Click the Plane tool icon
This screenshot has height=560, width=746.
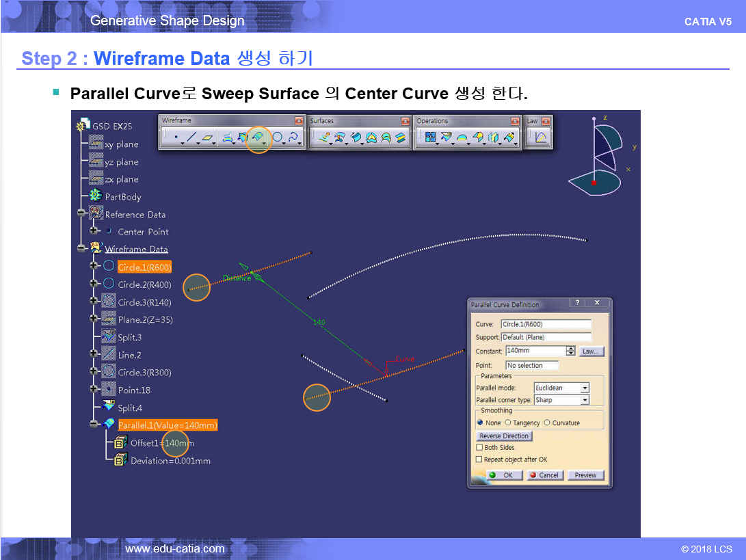click(208, 138)
